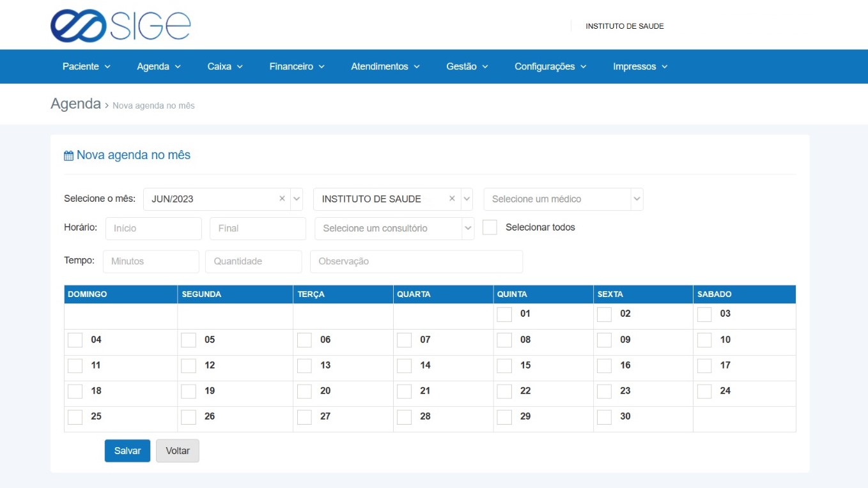Open the Configurações menu
The height and width of the screenshot is (488, 868).
(550, 66)
